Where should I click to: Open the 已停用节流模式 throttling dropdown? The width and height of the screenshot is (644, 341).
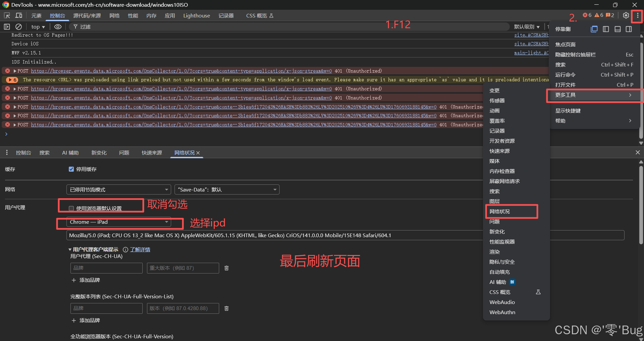119,189
